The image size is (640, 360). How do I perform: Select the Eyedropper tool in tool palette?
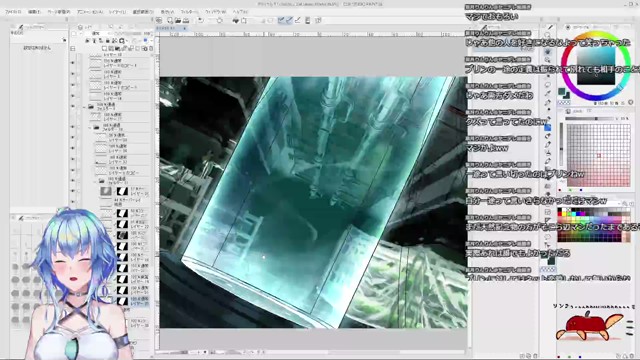(548, 93)
